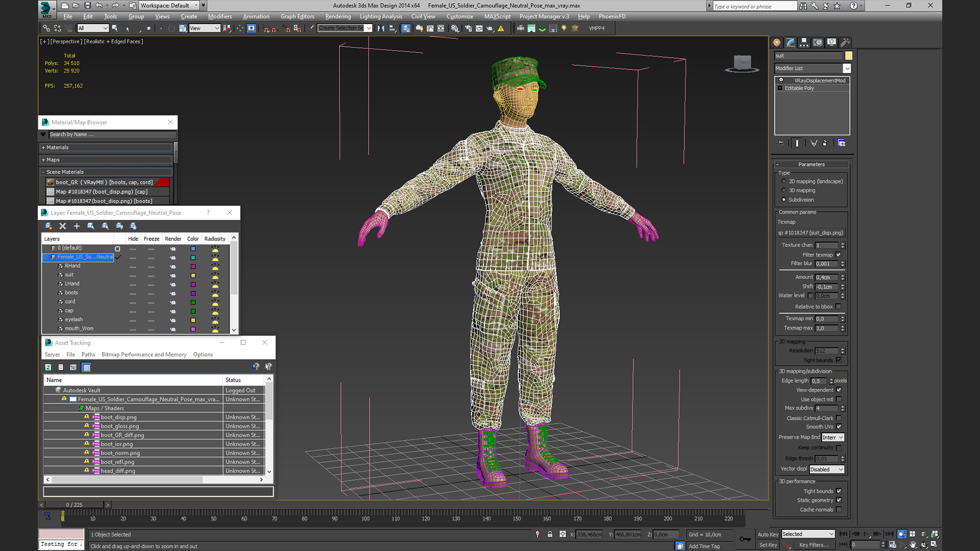Image resolution: width=980 pixels, height=551 pixels.
Task: Open the Utilities hammer panel tab
Action: click(845, 42)
